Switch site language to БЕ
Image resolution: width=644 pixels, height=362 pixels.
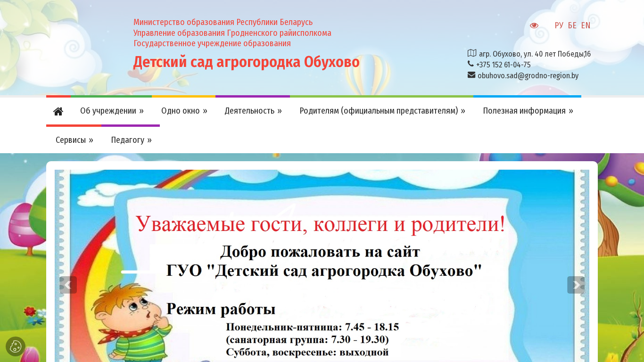coord(572,25)
